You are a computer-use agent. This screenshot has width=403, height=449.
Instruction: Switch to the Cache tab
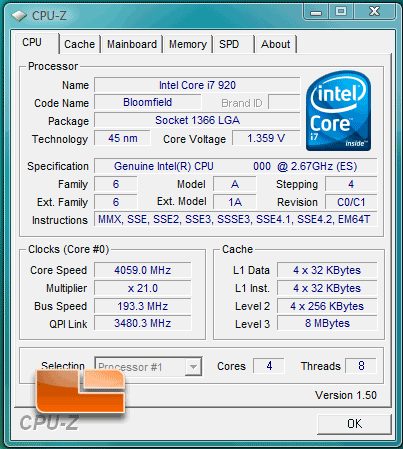coord(79,44)
